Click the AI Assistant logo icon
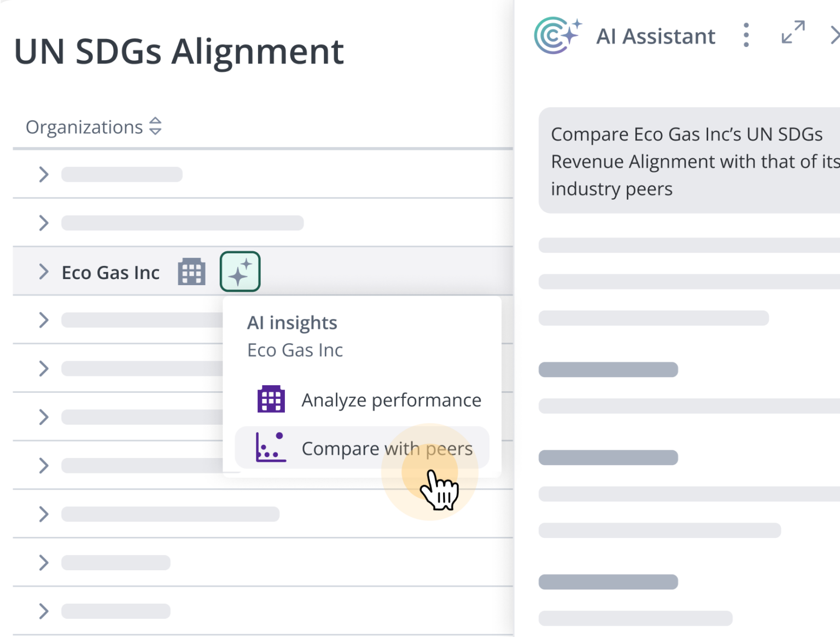The height and width of the screenshot is (637, 840). (557, 35)
